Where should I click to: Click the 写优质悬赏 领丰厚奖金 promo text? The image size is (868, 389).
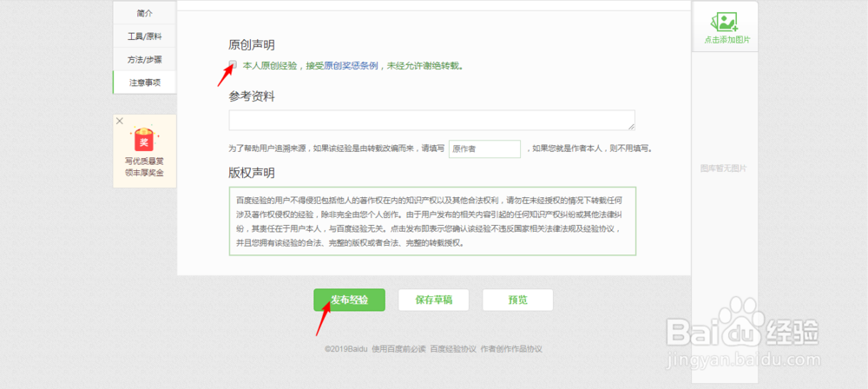144,166
